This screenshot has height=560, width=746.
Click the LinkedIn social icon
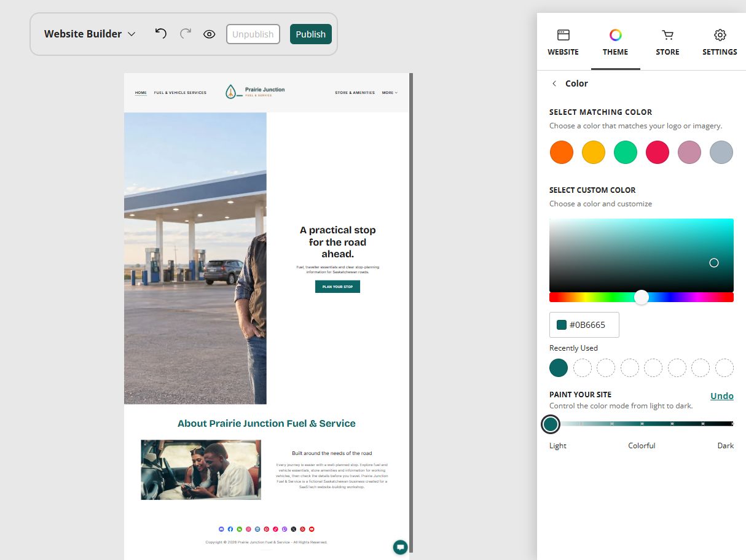(x=257, y=529)
